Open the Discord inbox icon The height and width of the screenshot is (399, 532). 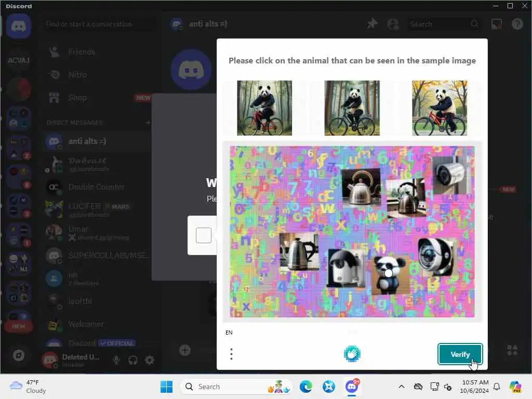pos(496,24)
